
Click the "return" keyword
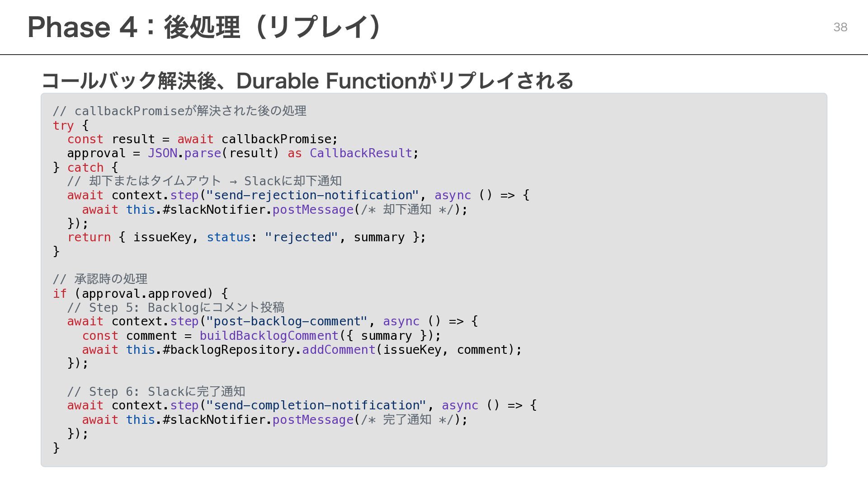tap(89, 237)
